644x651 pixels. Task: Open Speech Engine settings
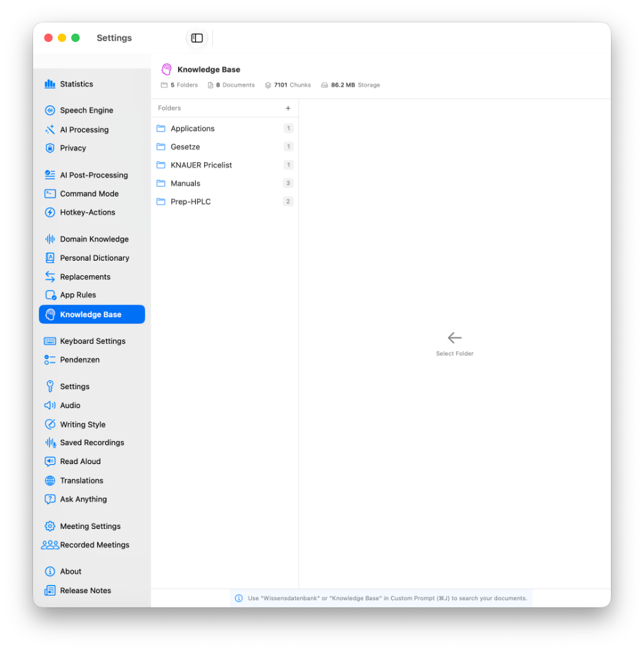tap(92, 111)
